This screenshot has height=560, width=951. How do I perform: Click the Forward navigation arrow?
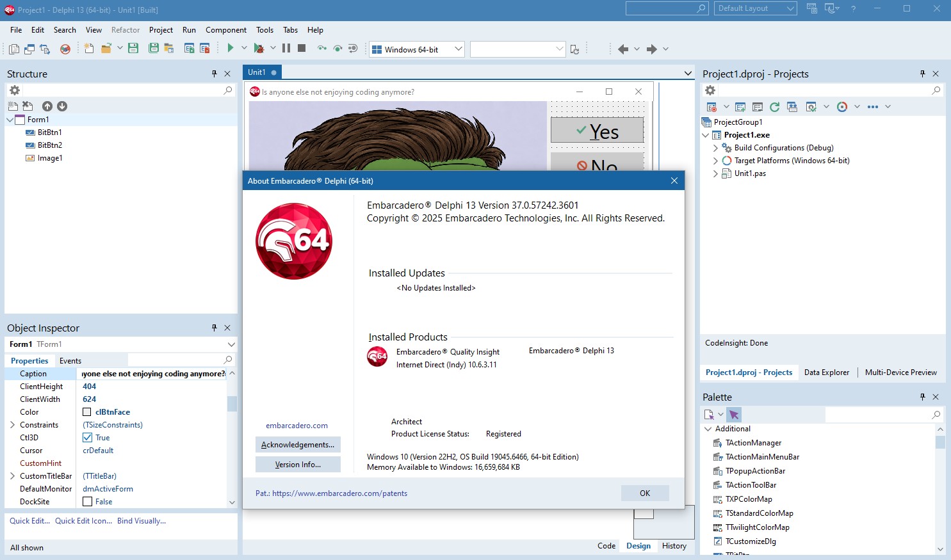point(652,49)
